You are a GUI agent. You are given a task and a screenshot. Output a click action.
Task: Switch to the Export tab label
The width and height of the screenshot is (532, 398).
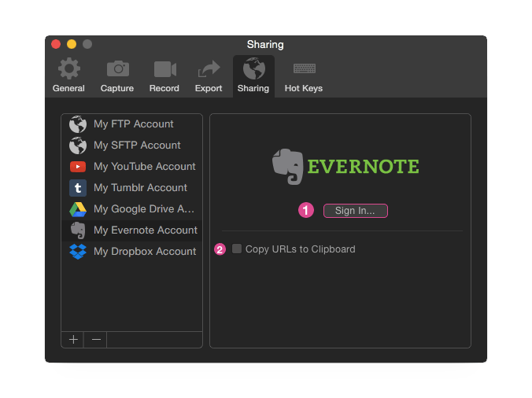(x=209, y=88)
